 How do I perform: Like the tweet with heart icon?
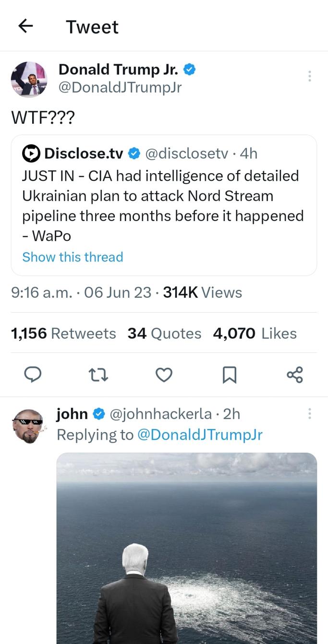pos(164,375)
